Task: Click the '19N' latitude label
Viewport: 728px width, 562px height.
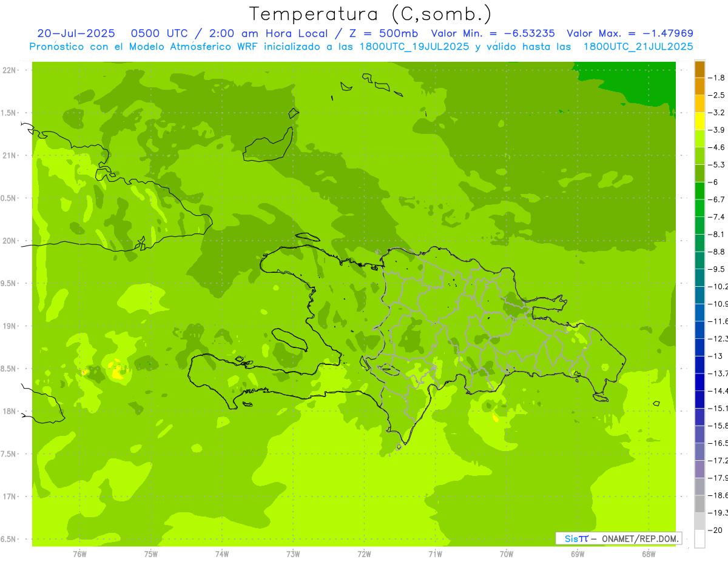Action: point(10,326)
